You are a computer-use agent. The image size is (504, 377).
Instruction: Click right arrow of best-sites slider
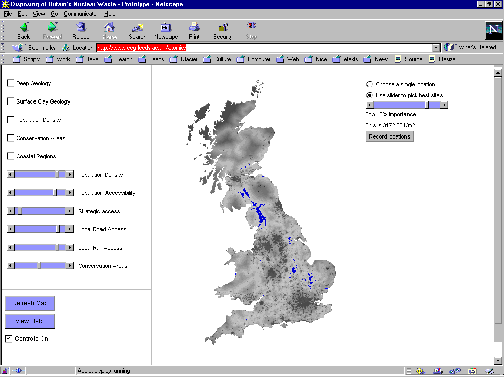[444, 105]
